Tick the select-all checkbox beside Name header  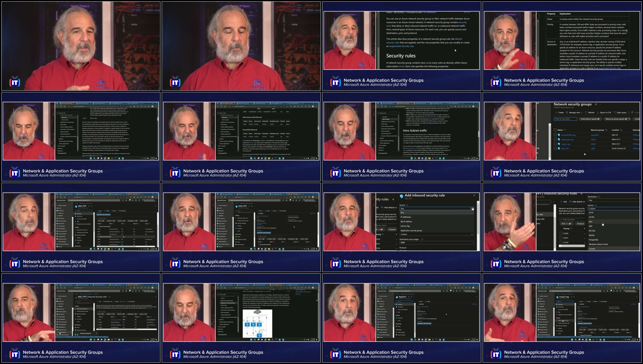[555, 130]
